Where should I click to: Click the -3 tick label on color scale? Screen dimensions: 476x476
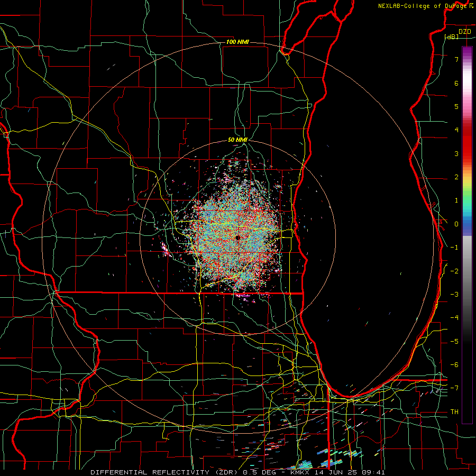coord(454,295)
